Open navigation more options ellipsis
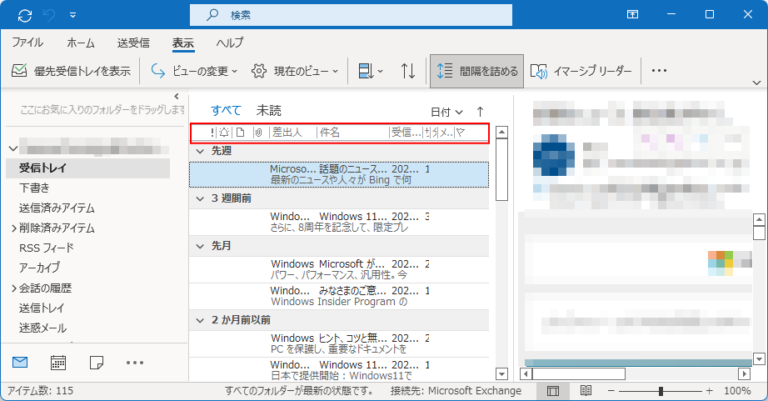The width and height of the screenshot is (768, 401). (135, 362)
